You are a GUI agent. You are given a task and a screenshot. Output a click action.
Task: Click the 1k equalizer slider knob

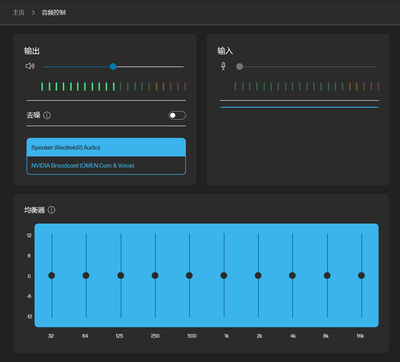point(224,275)
